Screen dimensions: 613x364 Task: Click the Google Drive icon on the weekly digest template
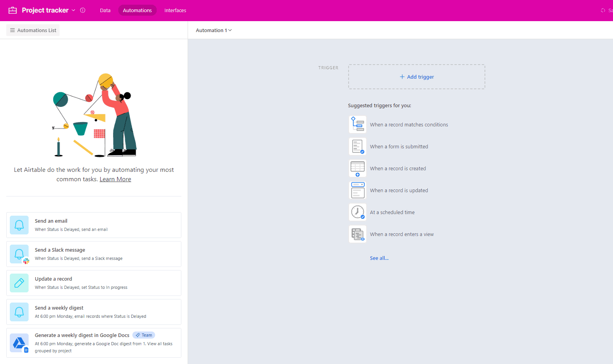coord(19,342)
